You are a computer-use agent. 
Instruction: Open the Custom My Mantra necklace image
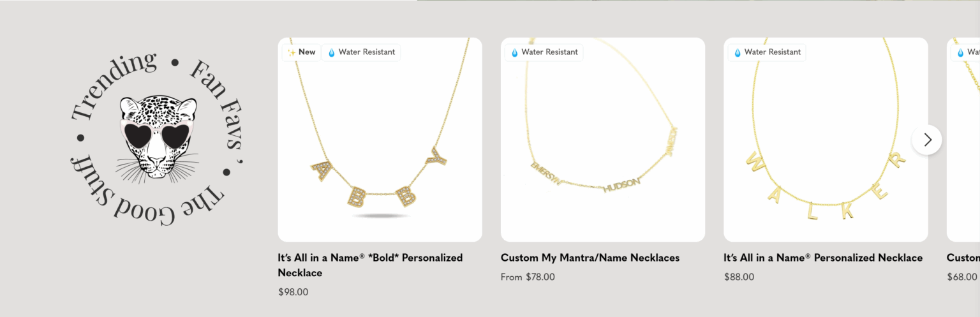(x=602, y=147)
